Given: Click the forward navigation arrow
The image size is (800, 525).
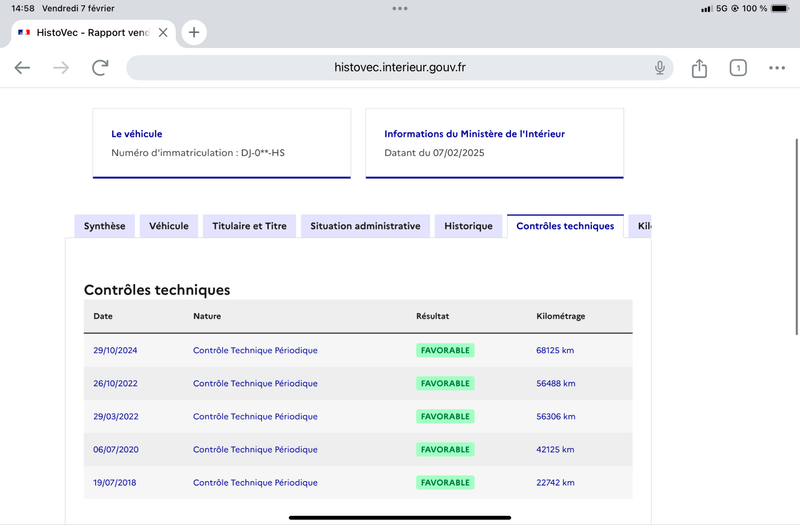Looking at the screenshot, I should click(61, 67).
